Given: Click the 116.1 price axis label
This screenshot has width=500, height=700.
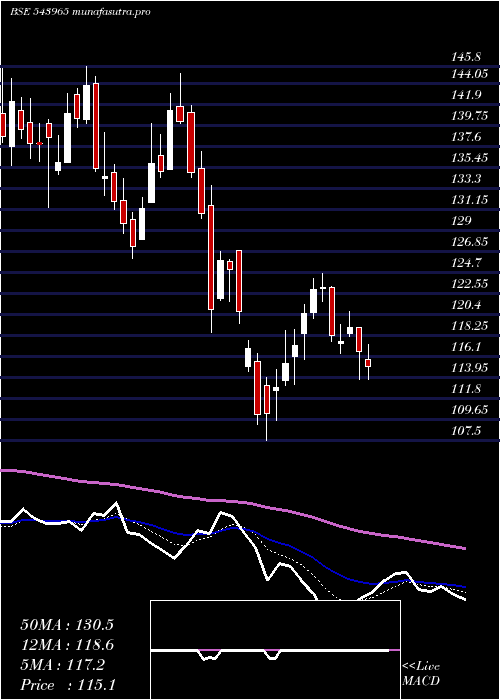Looking at the screenshot, I should pos(466,346).
